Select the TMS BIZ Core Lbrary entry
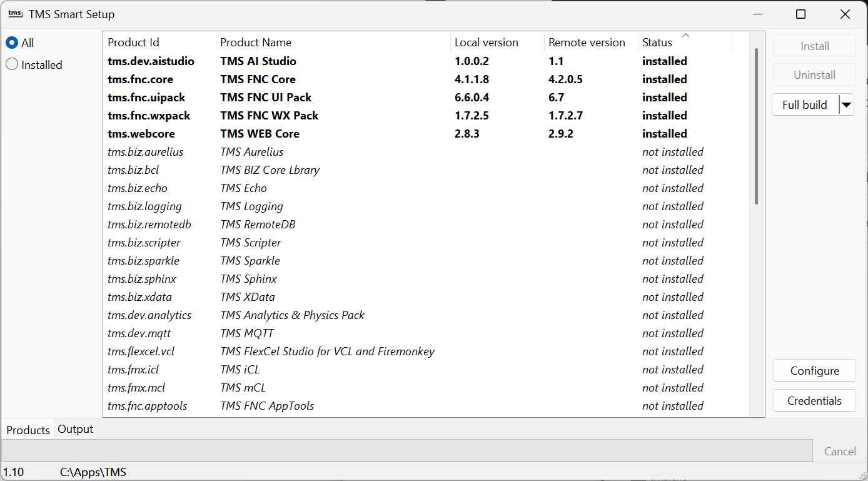868x481 pixels. [x=270, y=170]
